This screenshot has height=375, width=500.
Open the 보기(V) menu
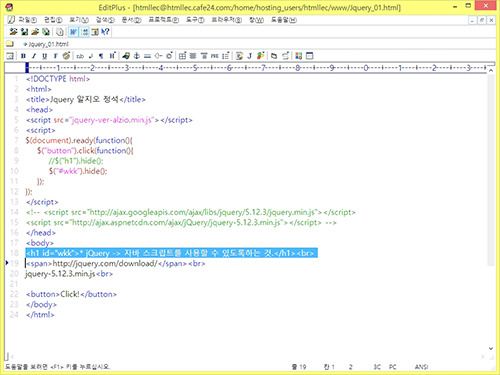(x=79, y=20)
